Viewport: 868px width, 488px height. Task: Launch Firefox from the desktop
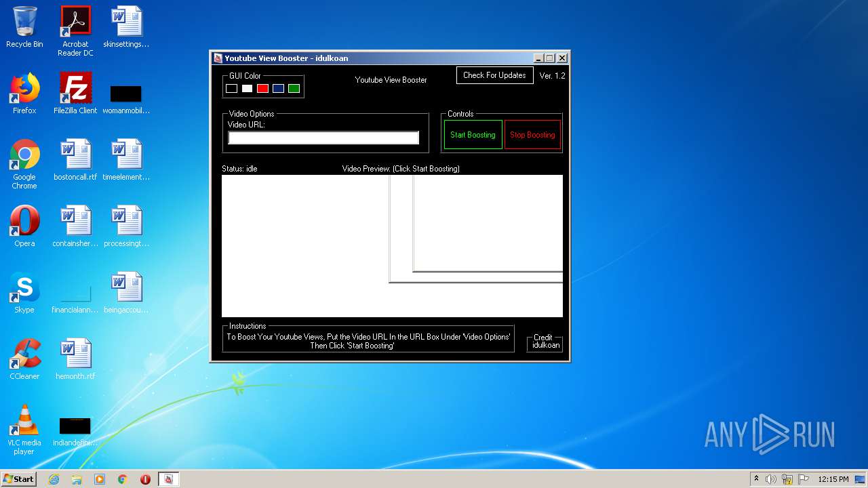[x=24, y=94]
